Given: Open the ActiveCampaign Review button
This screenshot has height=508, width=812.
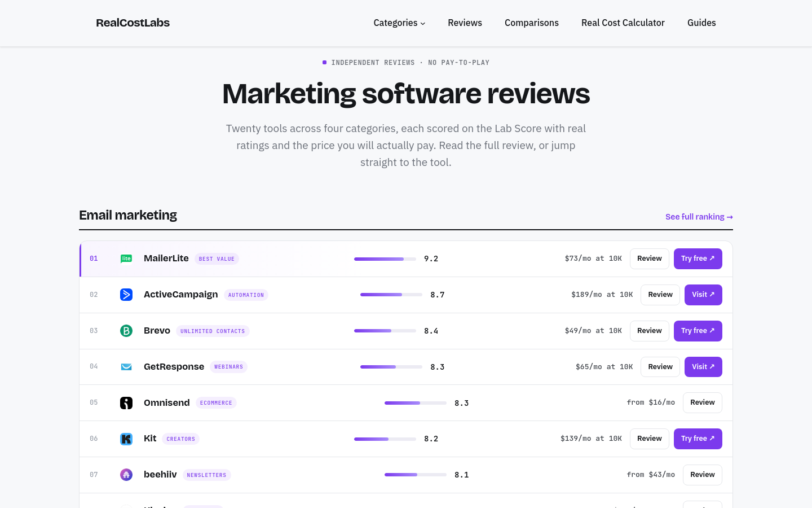Looking at the screenshot, I should pyautogui.click(x=660, y=295).
